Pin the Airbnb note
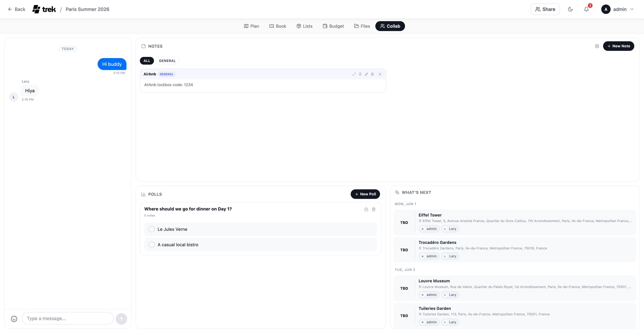Viewport: 644px width, 333px height. [360, 74]
